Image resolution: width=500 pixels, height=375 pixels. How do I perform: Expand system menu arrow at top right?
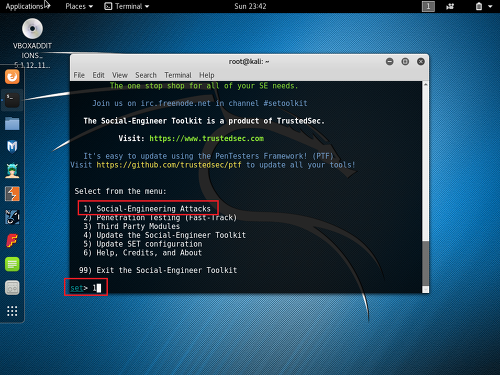click(x=490, y=6)
